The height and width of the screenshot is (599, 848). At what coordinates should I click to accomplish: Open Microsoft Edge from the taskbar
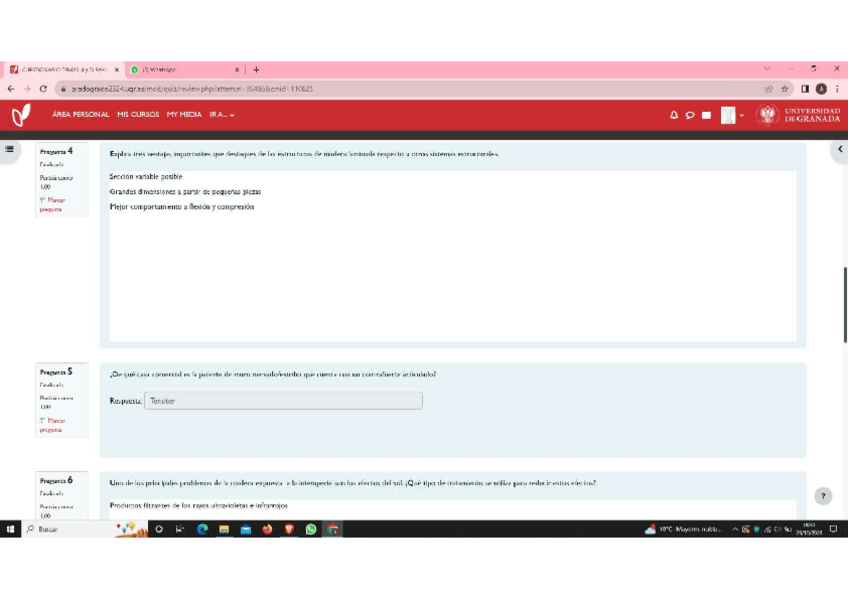[x=202, y=529]
